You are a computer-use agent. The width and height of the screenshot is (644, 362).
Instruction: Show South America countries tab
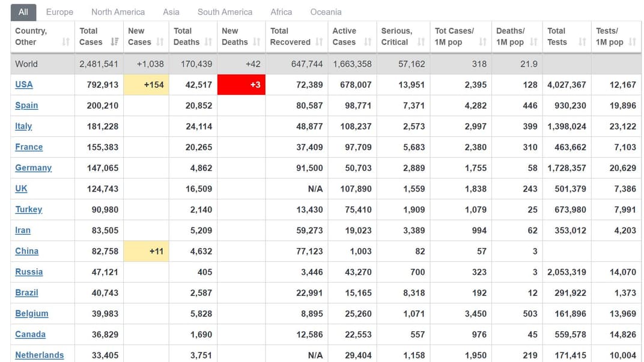click(x=225, y=12)
